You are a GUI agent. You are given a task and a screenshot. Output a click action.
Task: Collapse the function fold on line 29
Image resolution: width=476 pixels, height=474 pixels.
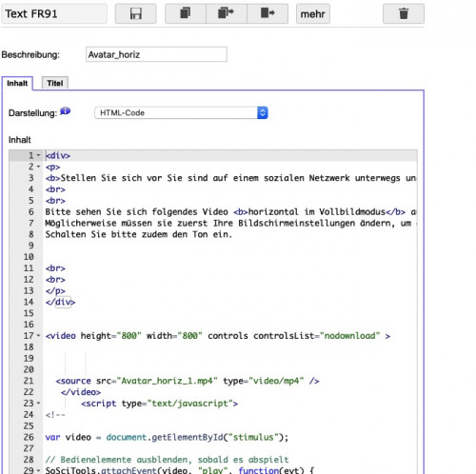coord(38,470)
